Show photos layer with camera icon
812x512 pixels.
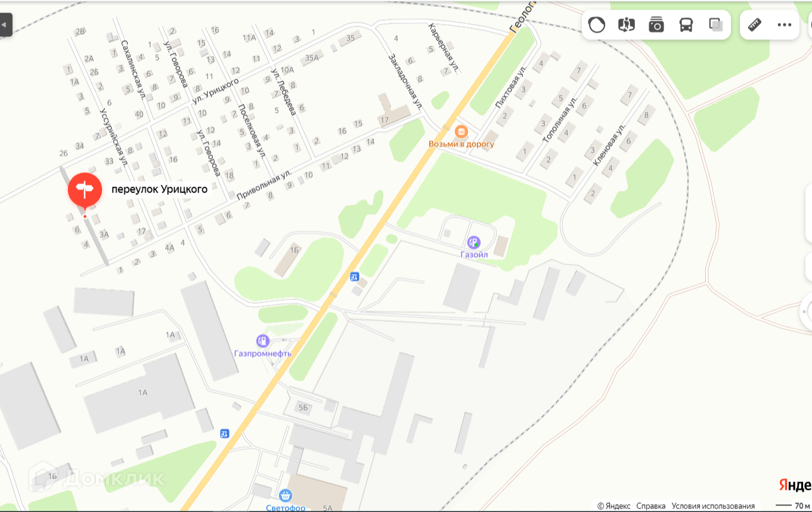(656, 24)
